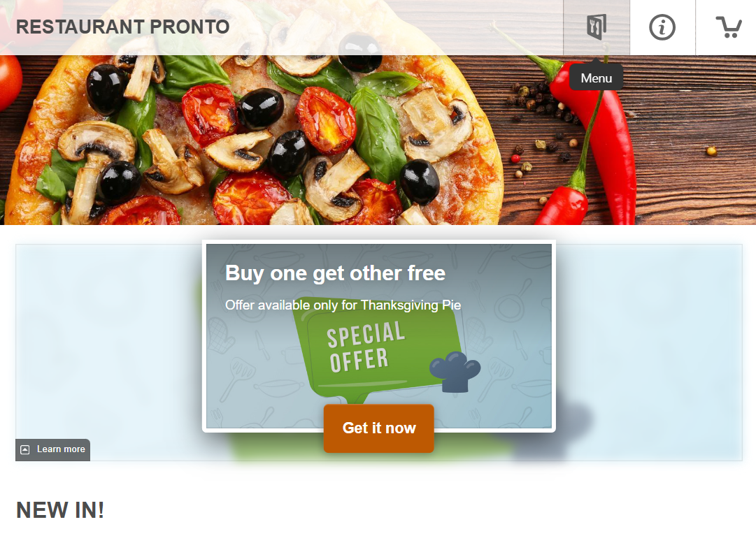Image resolution: width=756 pixels, height=536 pixels.
Task: Expand the Learn more panel
Action: click(53, 449)
